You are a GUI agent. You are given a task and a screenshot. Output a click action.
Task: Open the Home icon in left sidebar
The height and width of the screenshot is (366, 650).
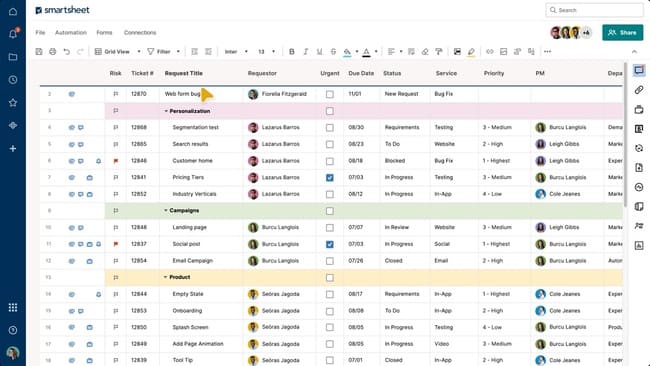coord(13,11)
